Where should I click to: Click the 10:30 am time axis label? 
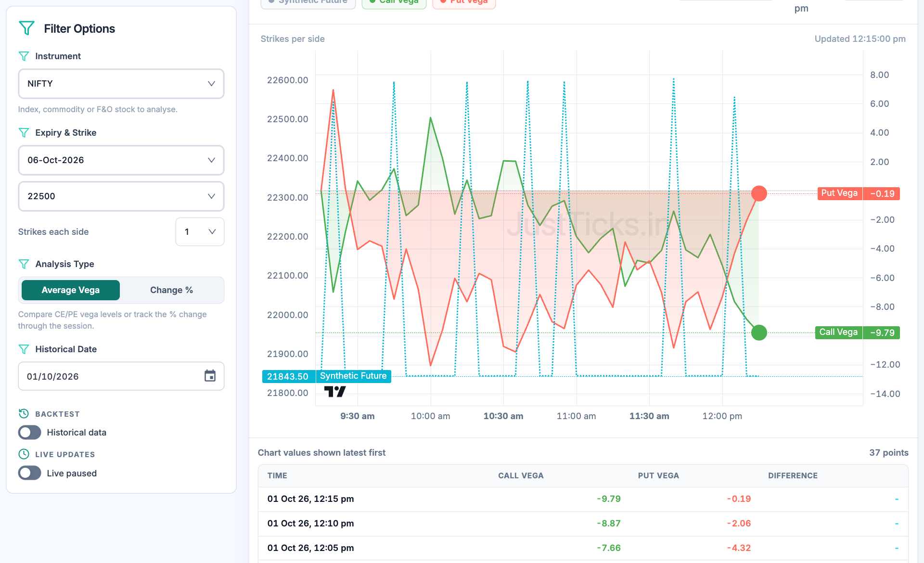click(x=503, y=416)
